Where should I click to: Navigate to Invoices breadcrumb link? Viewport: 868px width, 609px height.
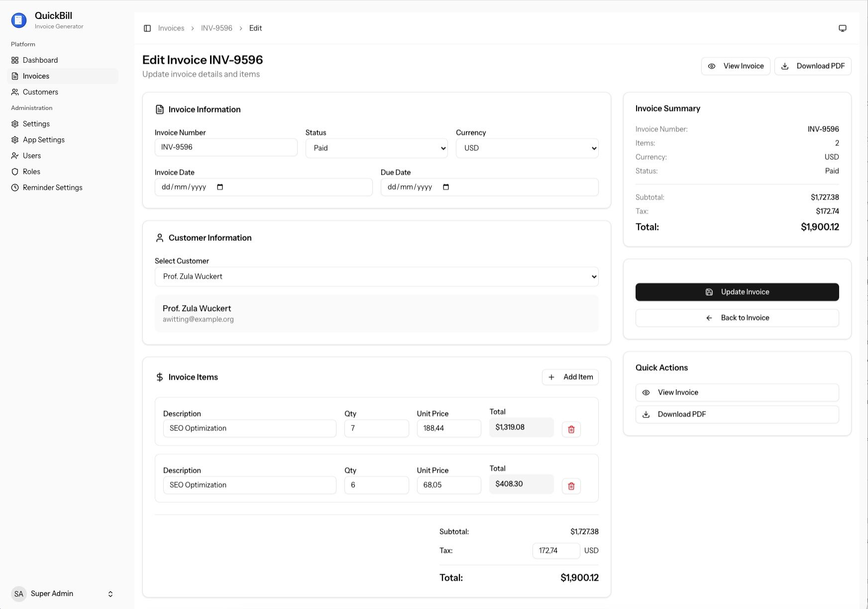click(171, 28)
